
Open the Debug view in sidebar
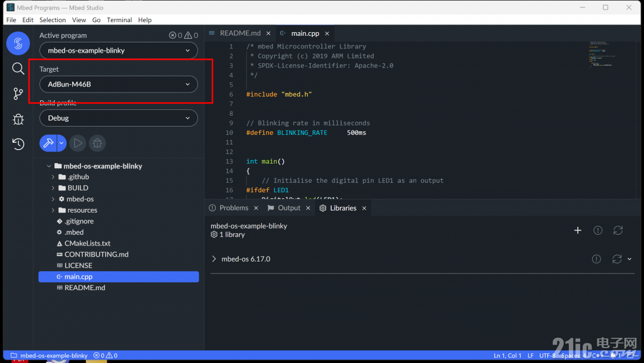coord(18,119)
